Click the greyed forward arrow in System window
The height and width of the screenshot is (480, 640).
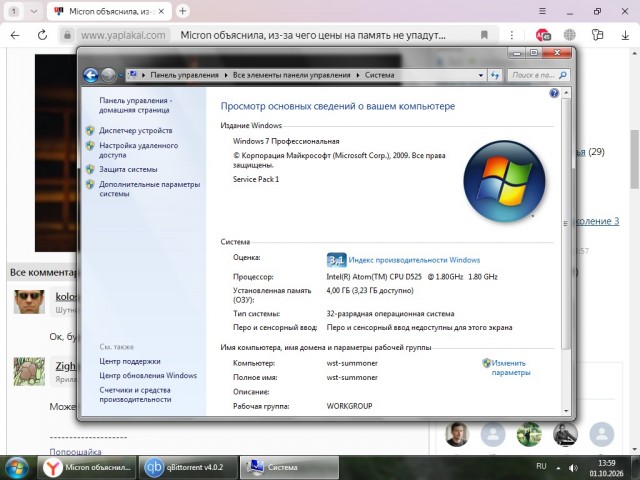(108, 75)
